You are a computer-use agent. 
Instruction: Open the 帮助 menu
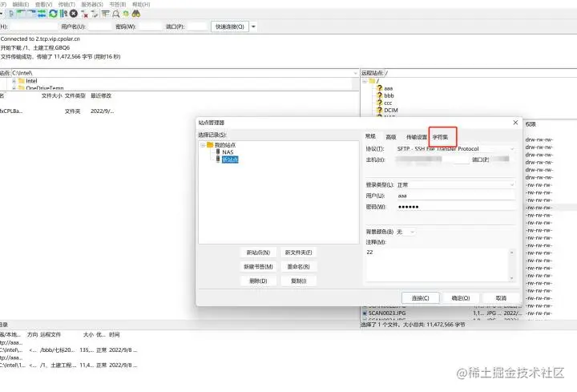[x=141, y=4]
